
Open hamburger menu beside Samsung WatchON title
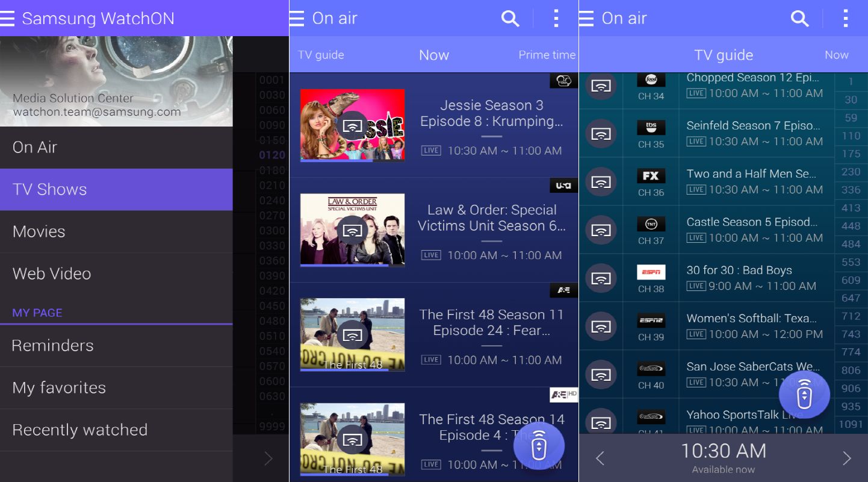pyautogui.click(x=8, y=19)
